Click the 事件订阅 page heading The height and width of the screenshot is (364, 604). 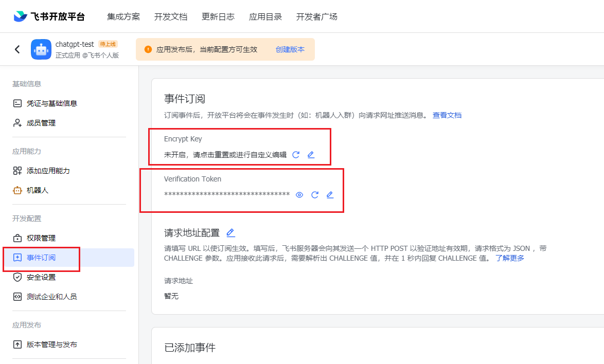[x=185, y=99]
